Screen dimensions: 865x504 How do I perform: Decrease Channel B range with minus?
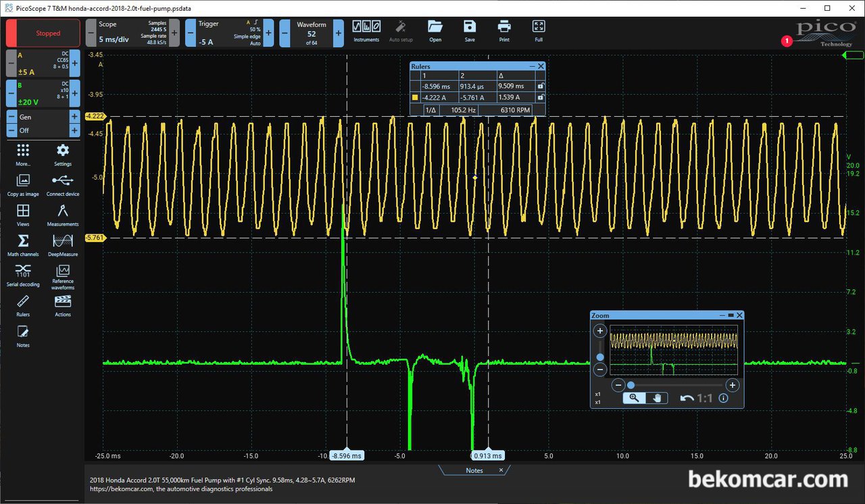coord(11,93)
